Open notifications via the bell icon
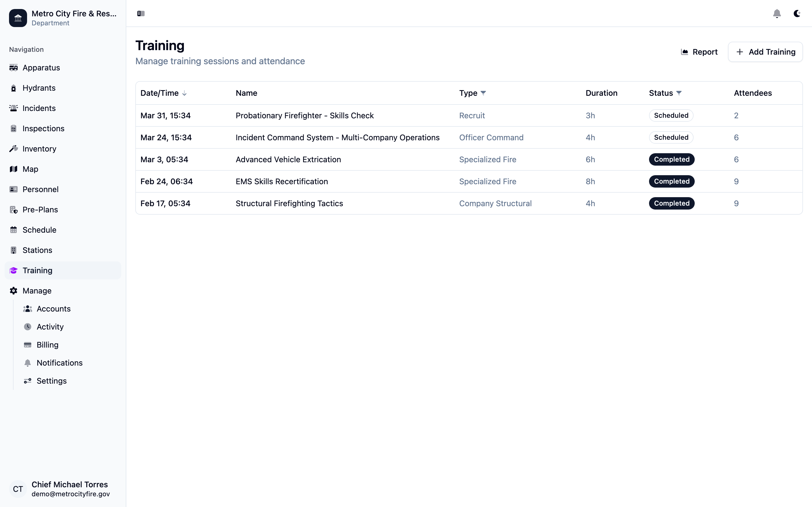Viewport: 812px width, 507px height. click(x=777, y=14)
